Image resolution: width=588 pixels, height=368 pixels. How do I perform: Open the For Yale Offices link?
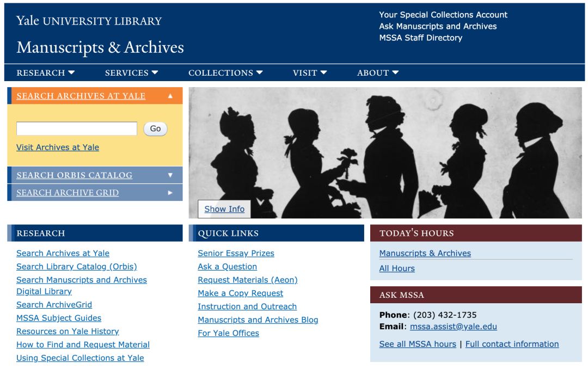(x=228, y=333)
